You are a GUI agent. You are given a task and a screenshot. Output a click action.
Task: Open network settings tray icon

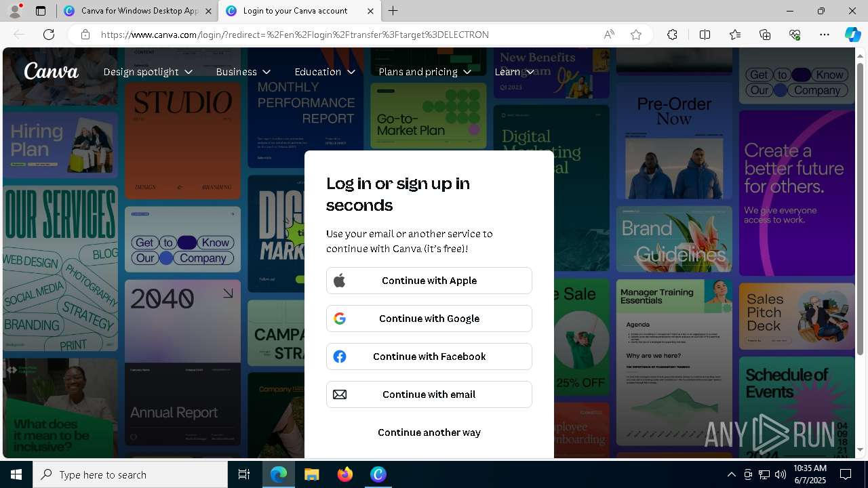(764, 474)
